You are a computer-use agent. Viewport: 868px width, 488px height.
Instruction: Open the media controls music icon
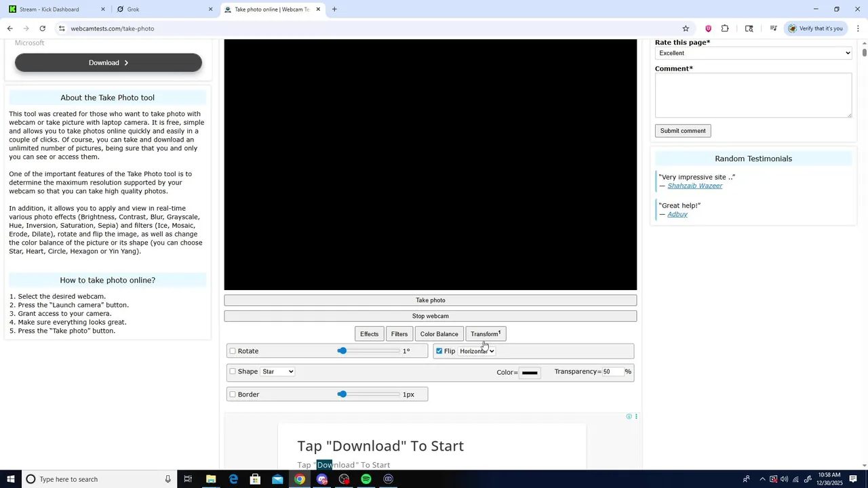click(x=773, y=28)
